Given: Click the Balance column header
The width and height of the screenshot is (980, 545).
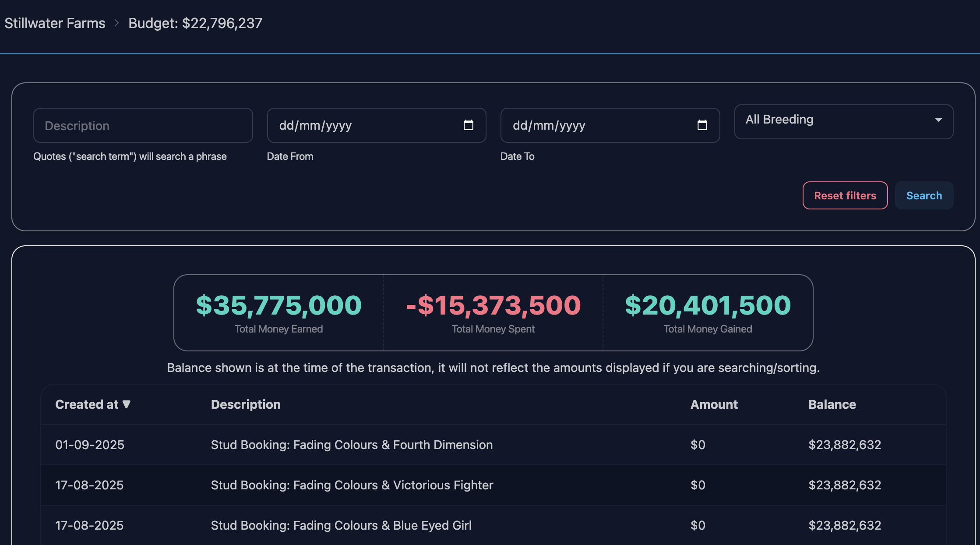Looking at the screenshot, I should click(x=832, y=404).
